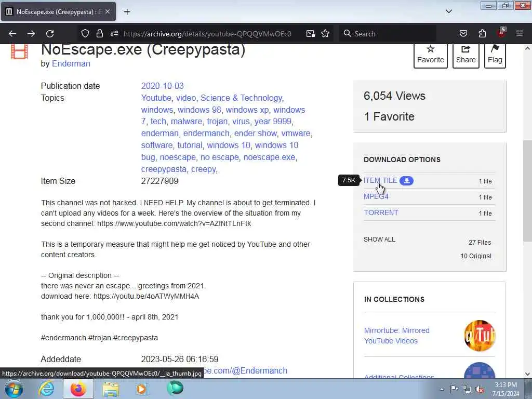Open the trojan topic link
532x399 pixels.
pyautogui.click(x=217, y=122)
